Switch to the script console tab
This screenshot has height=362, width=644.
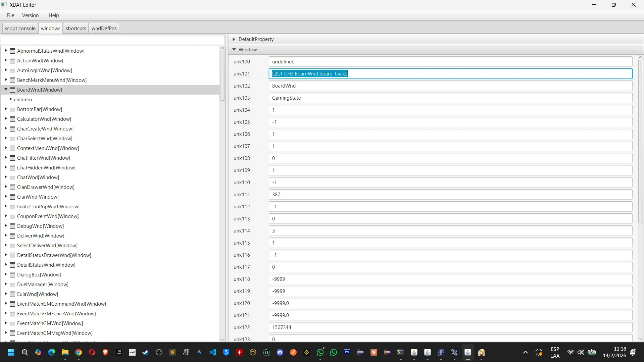(20, 29)
